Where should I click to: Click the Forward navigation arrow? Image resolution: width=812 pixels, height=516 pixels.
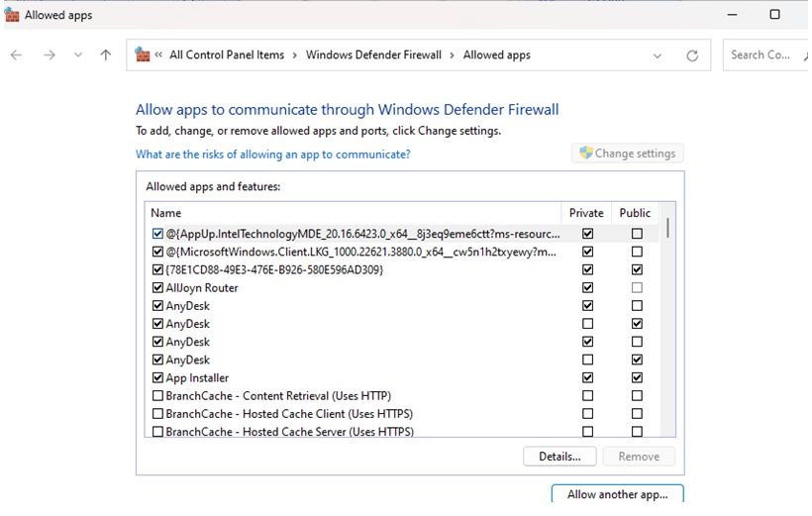pyautogui.click(x=50, y=54)
